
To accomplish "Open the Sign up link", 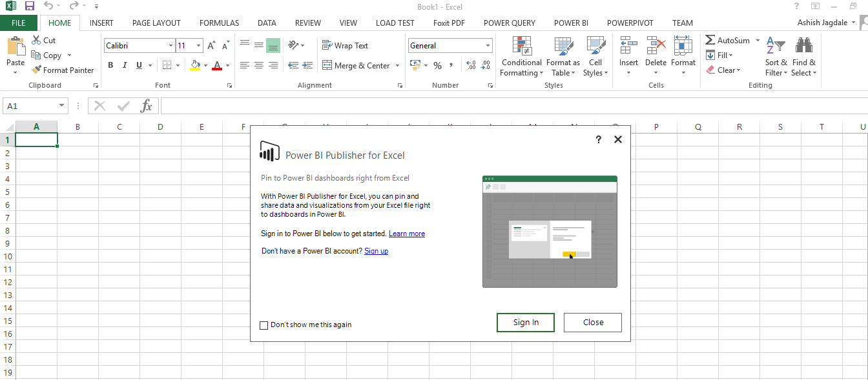I will (376, 250).
